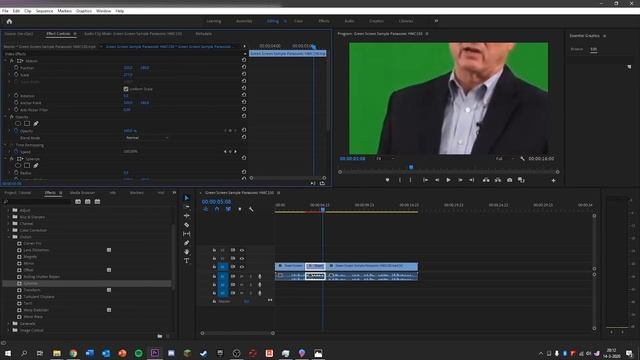The width and height of the screenshot is (640, 360).
Task: Open zoom level dropdown (Fit) in Program monitor
Action: [x=385, y=158]
